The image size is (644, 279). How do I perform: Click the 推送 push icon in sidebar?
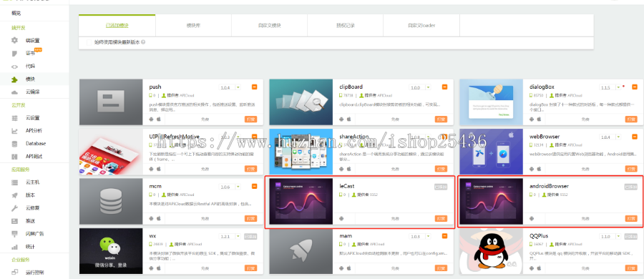pos(15,221)
